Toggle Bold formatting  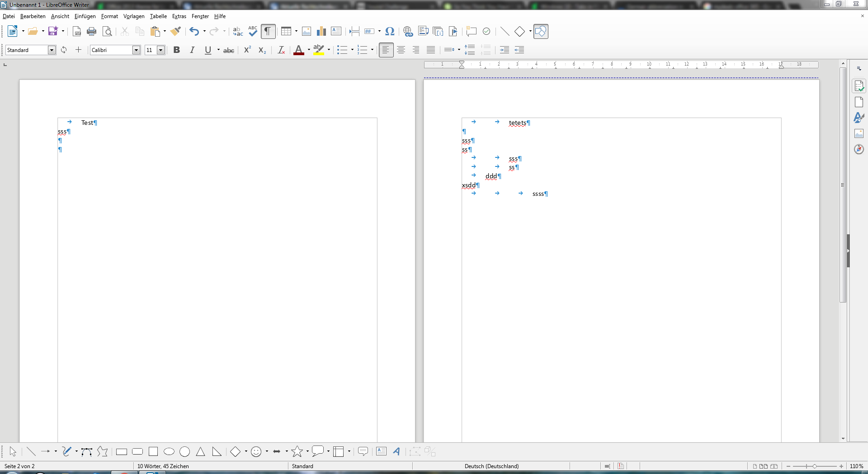(x=177, y=50)
